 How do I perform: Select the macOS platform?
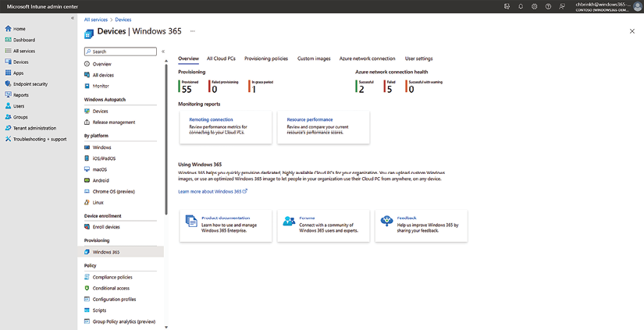(x=96, y=169)
